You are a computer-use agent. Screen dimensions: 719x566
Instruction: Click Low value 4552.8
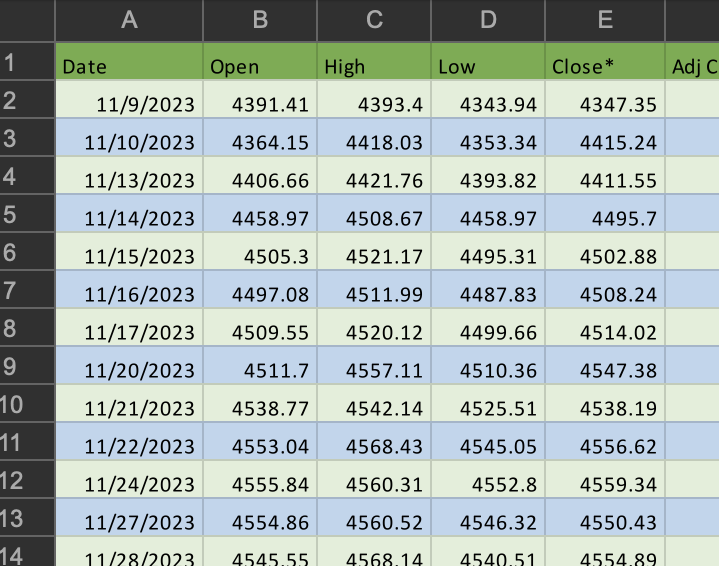coord(488,479)
